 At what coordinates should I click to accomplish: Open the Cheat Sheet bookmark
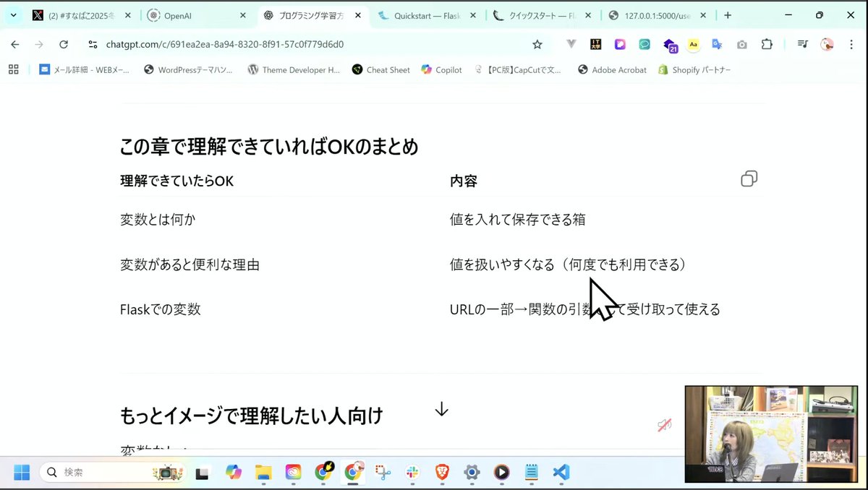380,69
